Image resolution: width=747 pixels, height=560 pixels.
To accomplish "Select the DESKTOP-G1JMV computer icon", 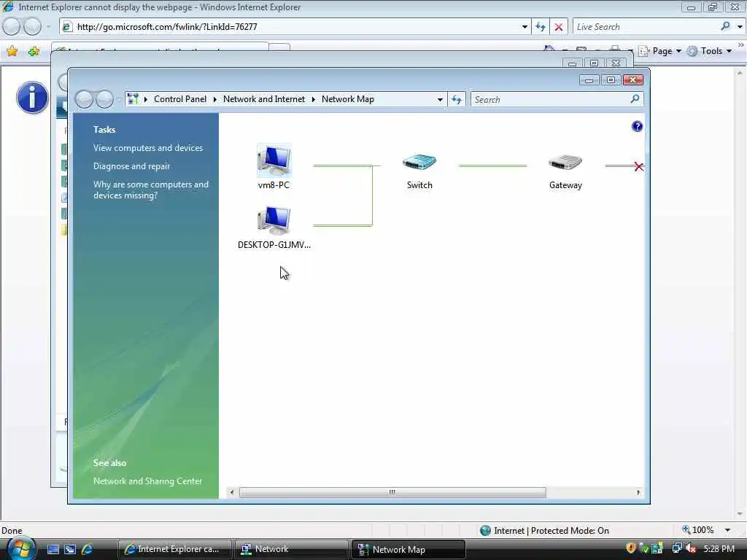I will click(274, 220).
